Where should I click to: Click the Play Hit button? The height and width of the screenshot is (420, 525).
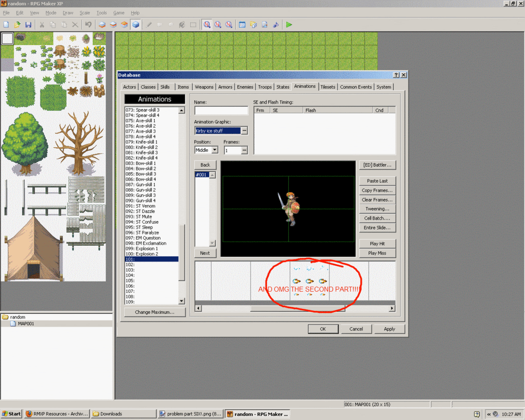377,244
